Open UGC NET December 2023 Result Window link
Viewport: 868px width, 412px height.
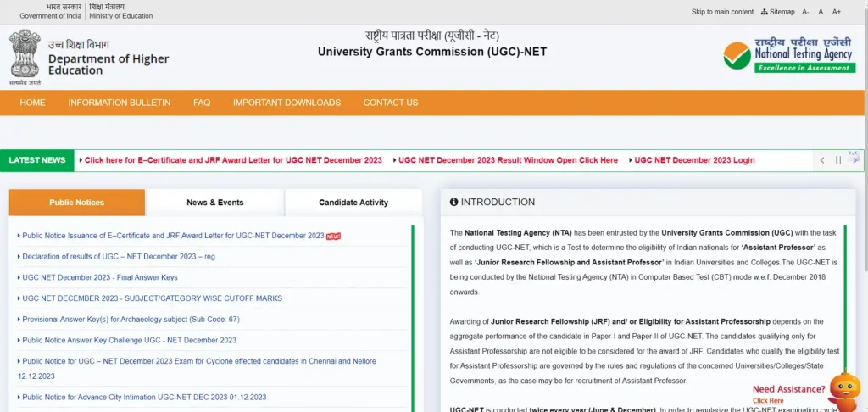pyautogui.click(x=509, y=160)
